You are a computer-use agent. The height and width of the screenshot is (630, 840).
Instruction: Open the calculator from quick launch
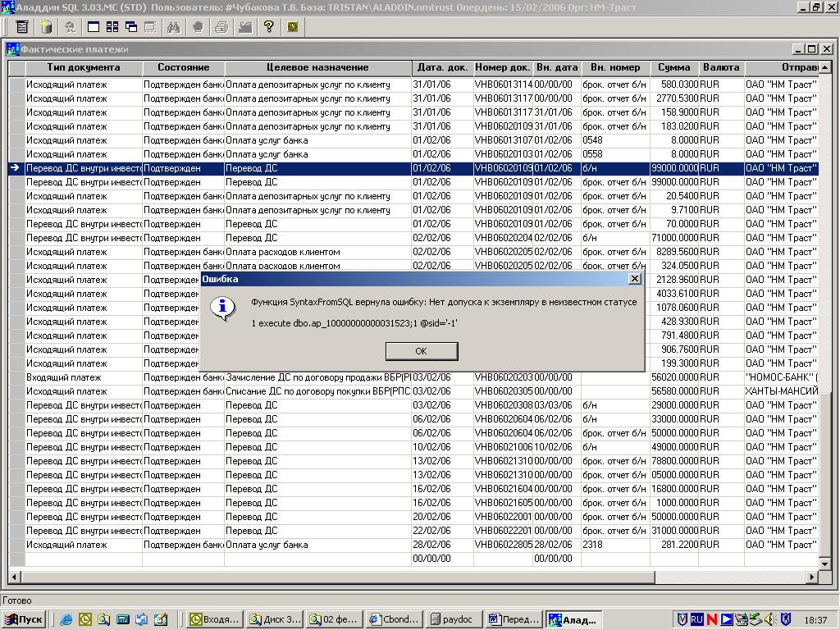click(x=123, y=619)
